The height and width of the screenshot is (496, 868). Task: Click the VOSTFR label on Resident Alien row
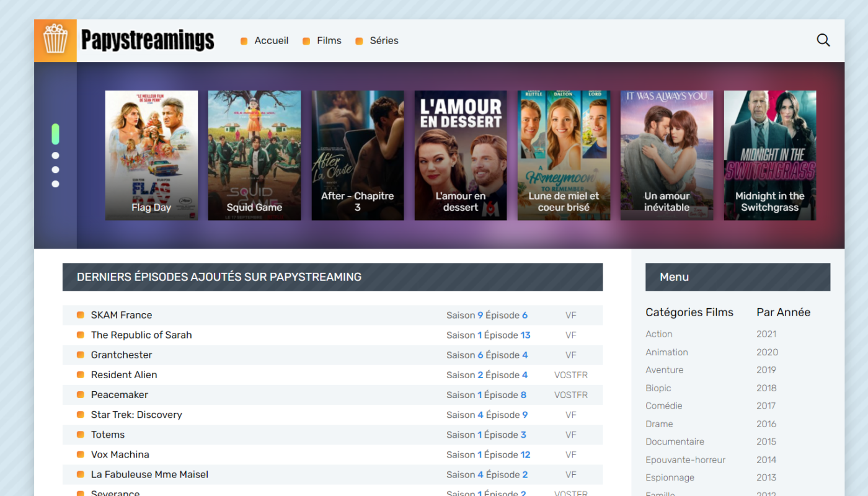pyautogui.click(x=571, y=374)
